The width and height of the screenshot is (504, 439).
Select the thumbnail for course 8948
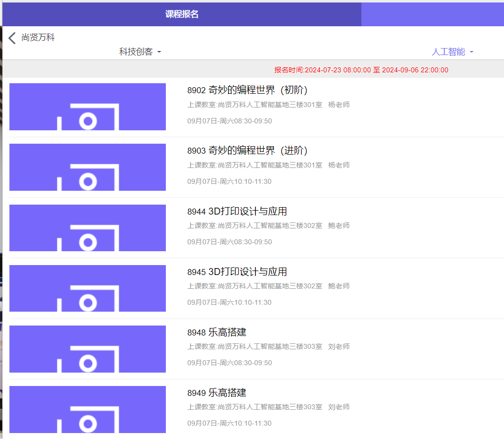pyautogui.click(x=88, y=349)
